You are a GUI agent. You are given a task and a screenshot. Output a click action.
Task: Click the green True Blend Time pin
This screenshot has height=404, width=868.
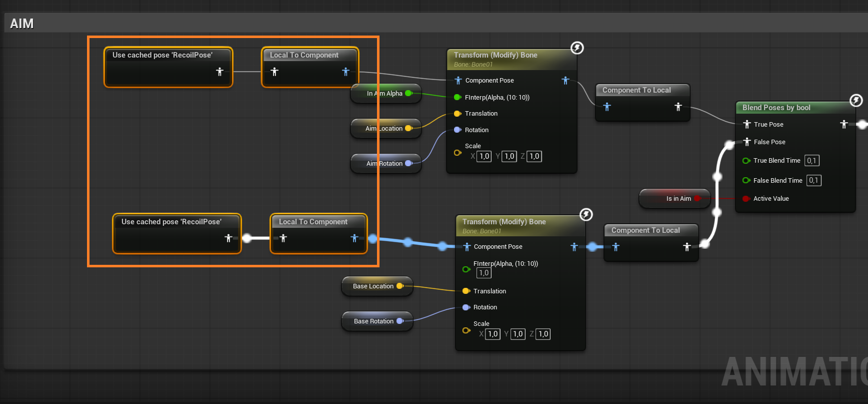pyautogui.click(x=746, y=161)
